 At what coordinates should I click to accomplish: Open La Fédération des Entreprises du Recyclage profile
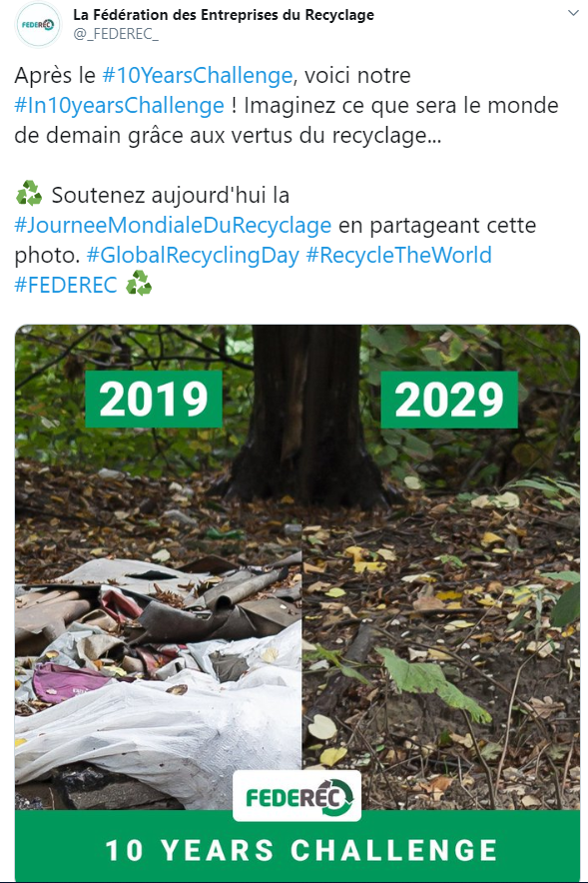click(224, 15)
